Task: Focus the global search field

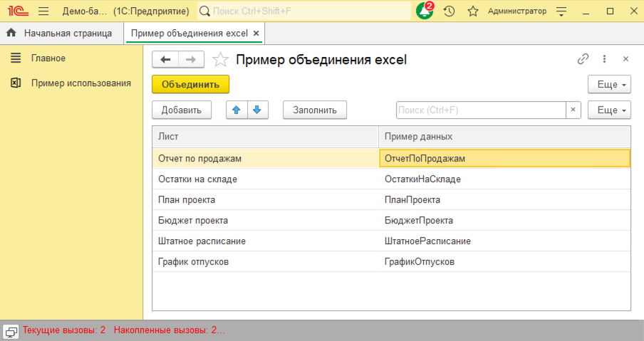Action: point(304,11)
